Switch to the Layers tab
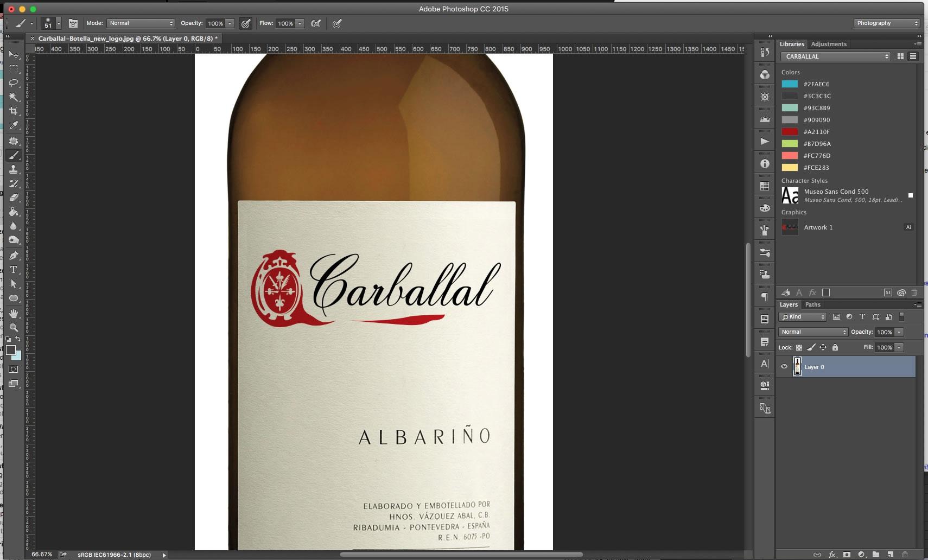Image resolution: width=928 pixels, height=560 pixels. [789, 304]
